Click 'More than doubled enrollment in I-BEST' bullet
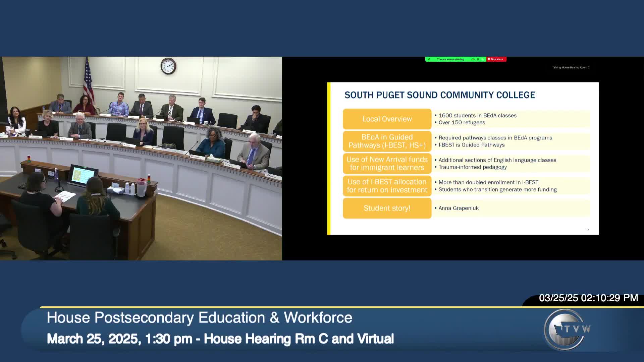Screen dimensions: 644x362 point(488,182)
